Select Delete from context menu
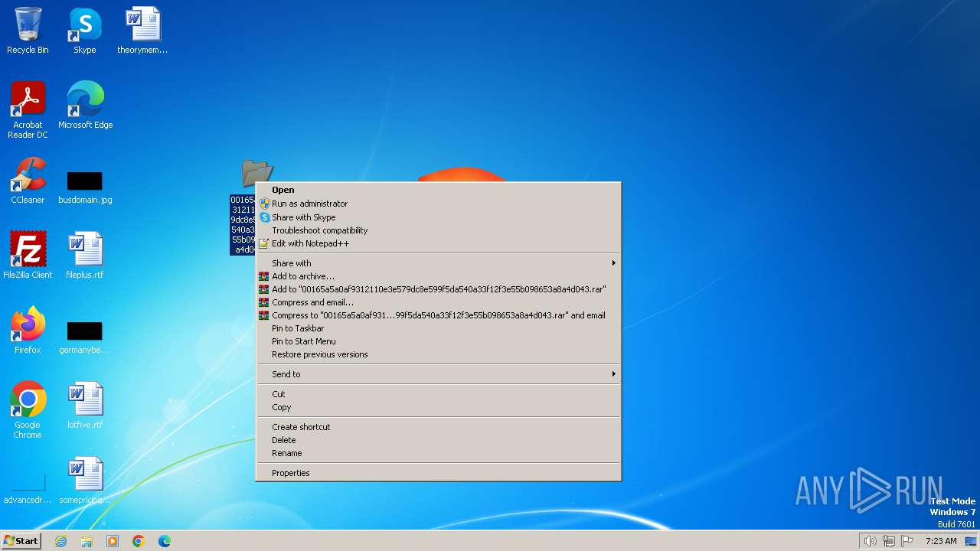 438,440
